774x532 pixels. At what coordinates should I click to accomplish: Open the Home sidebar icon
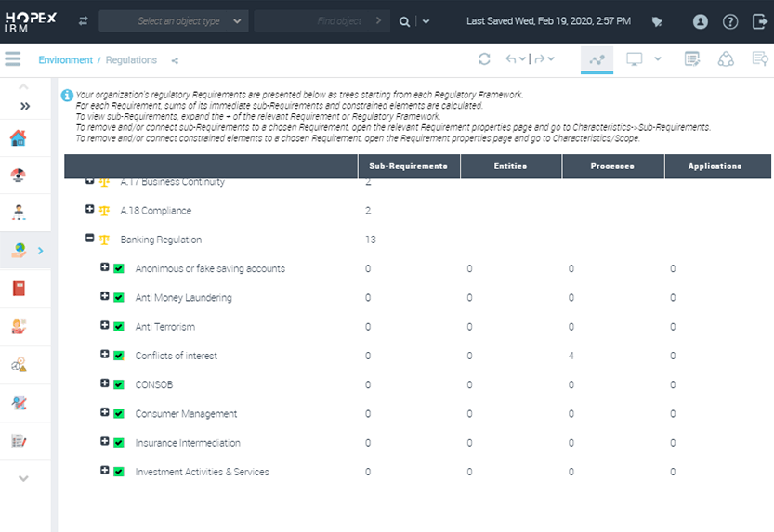(19, 138)
